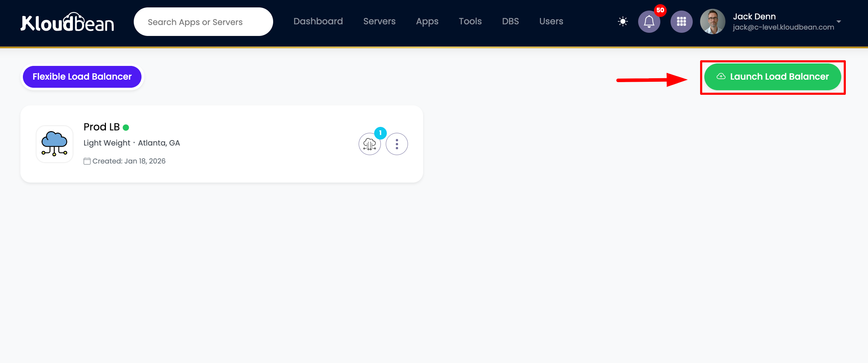Image resolution: width=868 pixels, height=363 pixels.
Task: Click the Launch Load Balancer button
Action: [x=773, y=77]
